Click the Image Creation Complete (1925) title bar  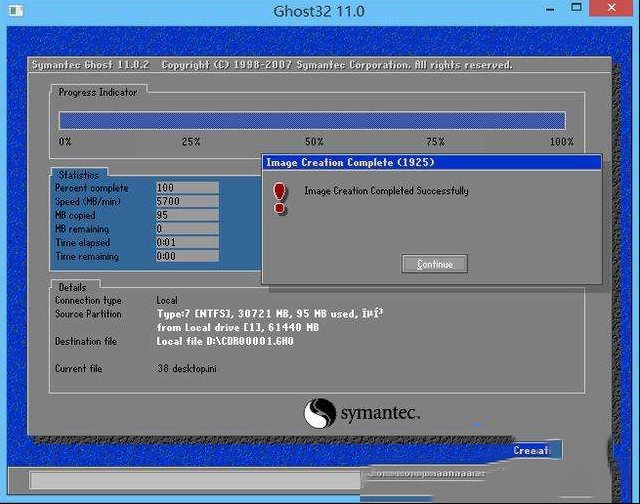point(431,162)
